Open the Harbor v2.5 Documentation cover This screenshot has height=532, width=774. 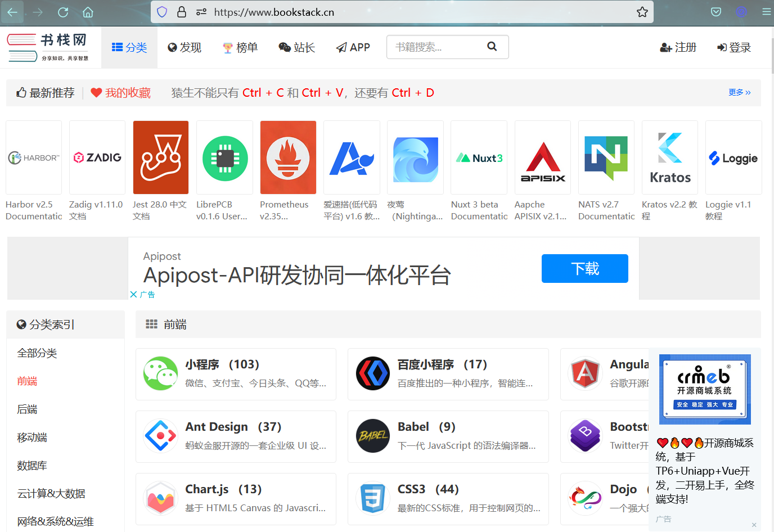(x=34, y=157)
